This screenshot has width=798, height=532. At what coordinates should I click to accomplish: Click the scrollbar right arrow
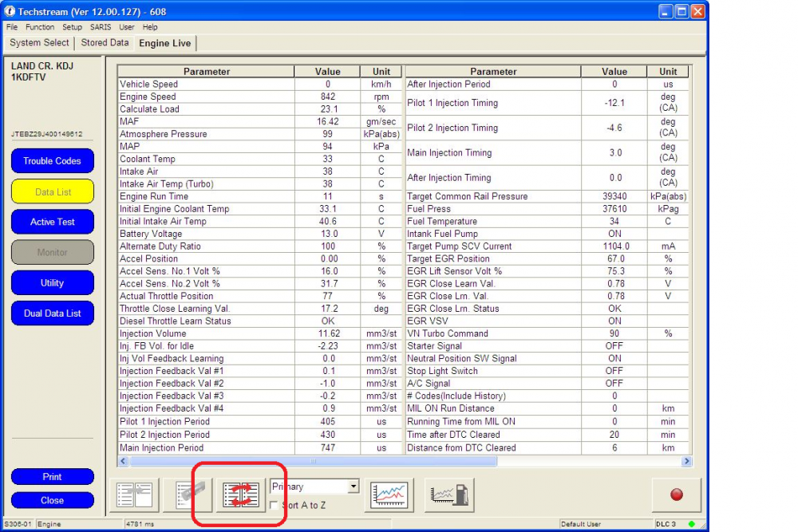(686, 461)
